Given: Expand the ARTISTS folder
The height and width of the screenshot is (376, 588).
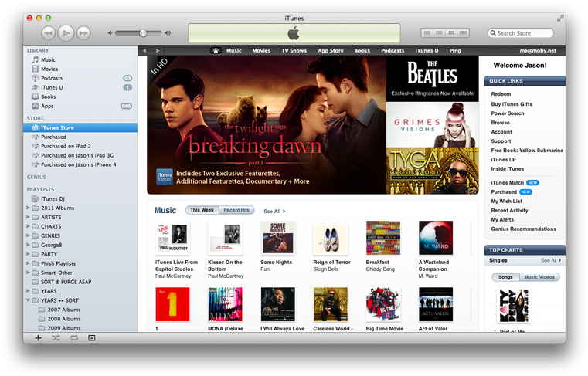Looking at the screenshot, I should point(28,217).
